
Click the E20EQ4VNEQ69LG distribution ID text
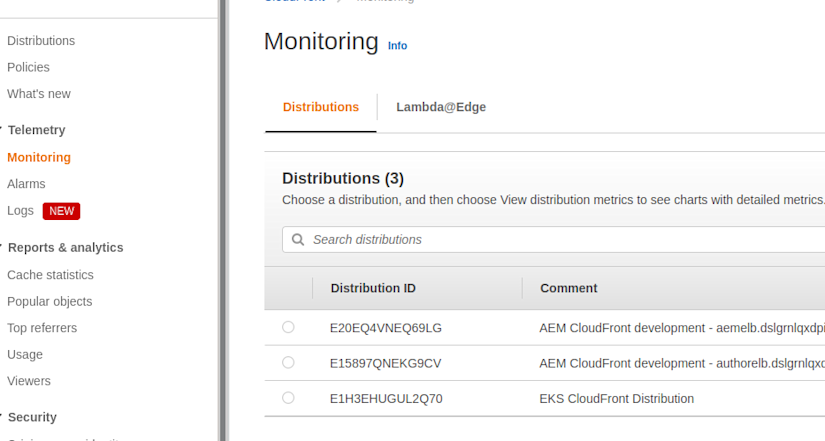(x=386, y=328)
